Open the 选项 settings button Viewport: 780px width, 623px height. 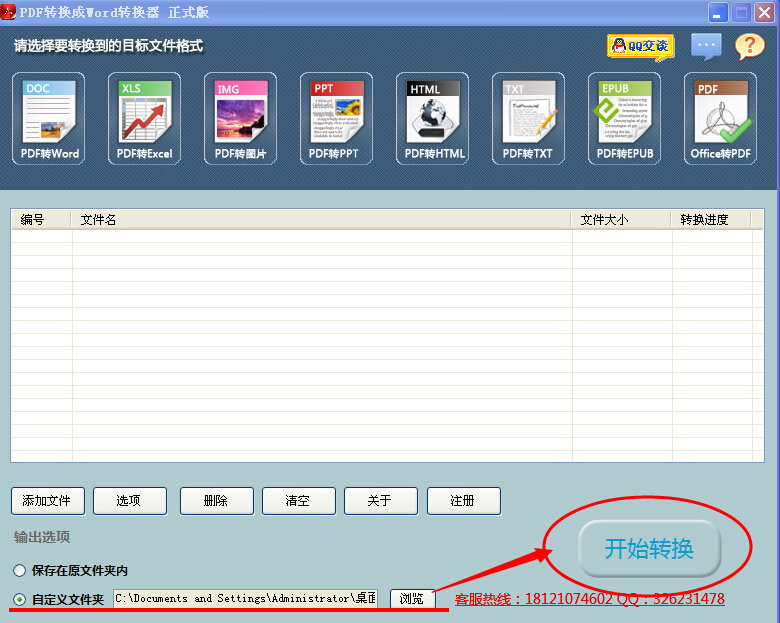pyautogui.click(x=130, y=501)
